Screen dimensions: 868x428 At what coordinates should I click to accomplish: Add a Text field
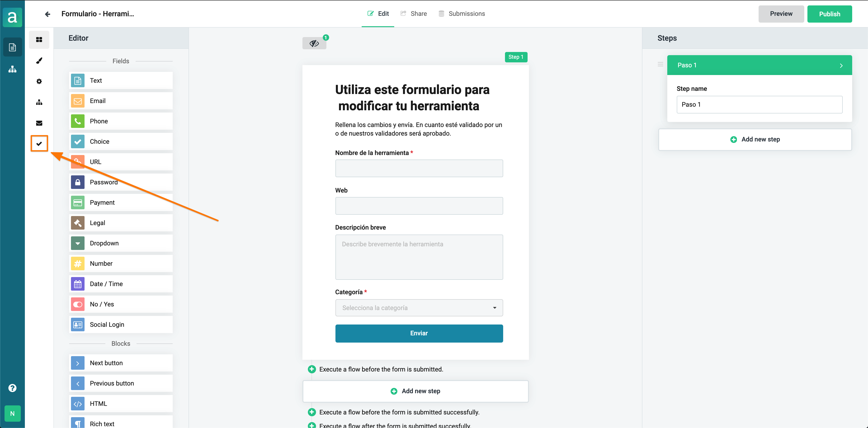121,80
